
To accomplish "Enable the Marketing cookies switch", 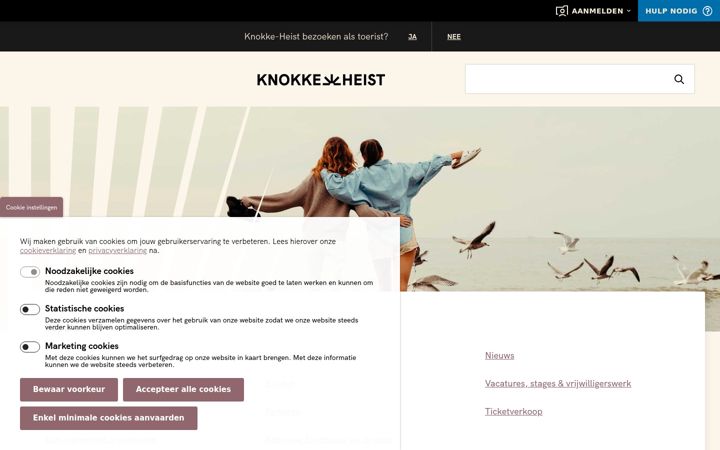I will pyautogui.click(x=30, y=347).
